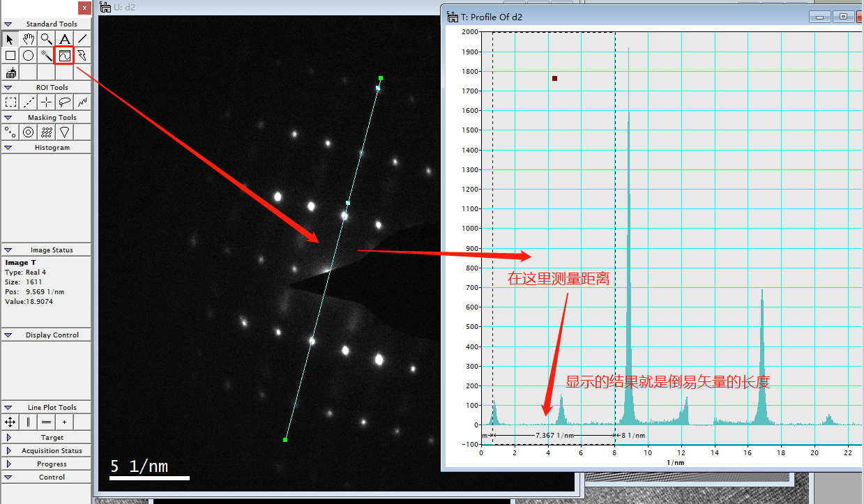Viewport: 864px width, 504px height.
Task: Collapse the Control panel
Action: (8, 478)
